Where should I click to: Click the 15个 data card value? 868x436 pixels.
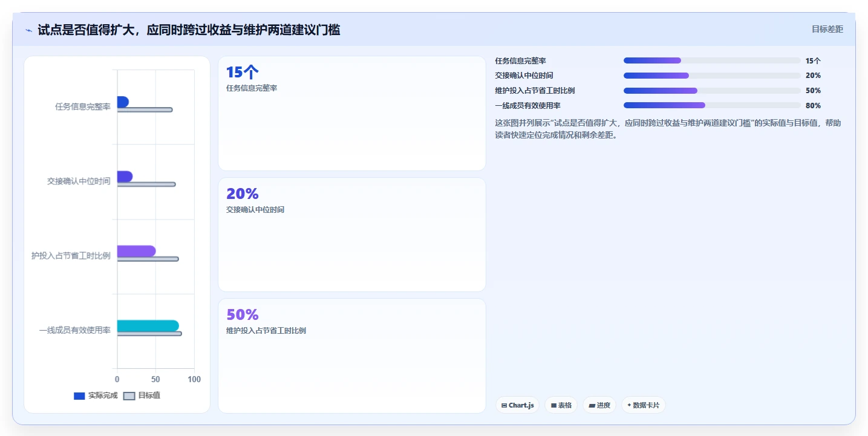(243, 73)
